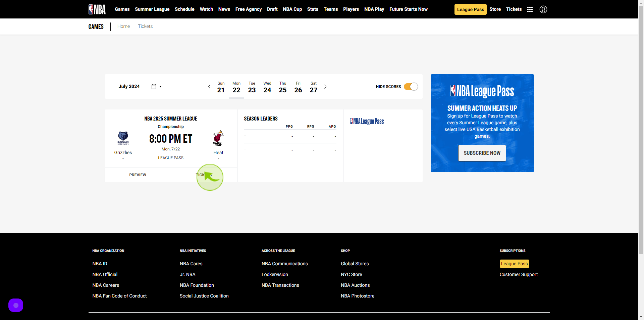Open the Teams menu item
The image size is (644, 320).
331,9
